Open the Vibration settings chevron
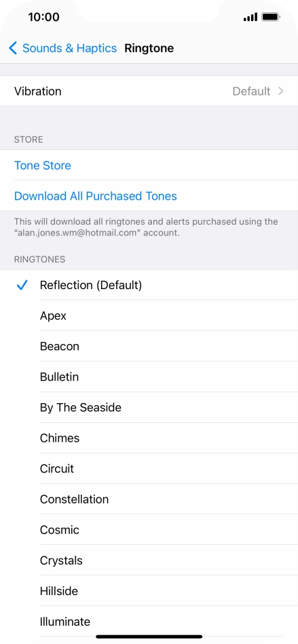 tap(281, 91)
